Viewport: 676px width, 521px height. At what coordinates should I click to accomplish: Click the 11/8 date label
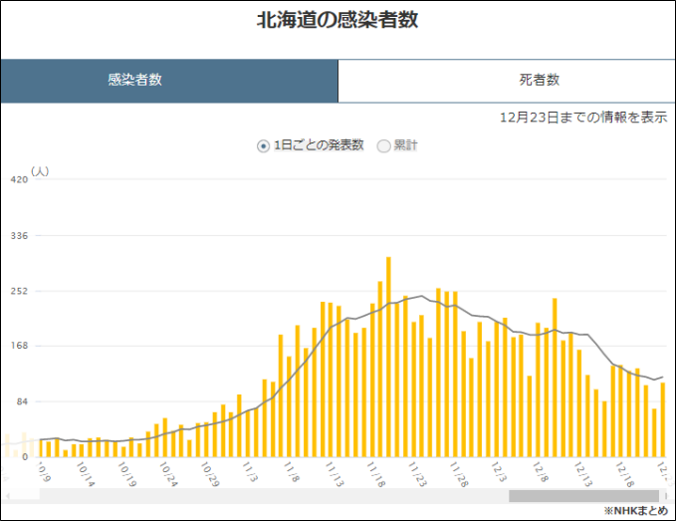tap(291, 472)
